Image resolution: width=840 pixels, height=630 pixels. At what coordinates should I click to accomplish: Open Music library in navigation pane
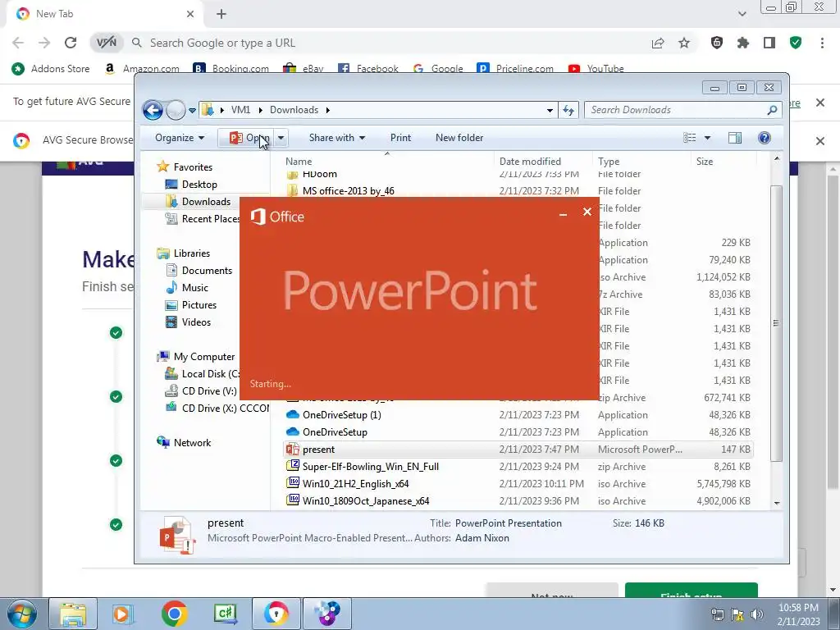point(194,288)
